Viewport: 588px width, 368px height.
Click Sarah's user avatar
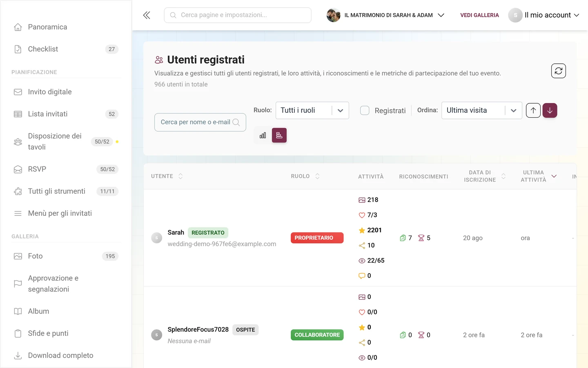click(x=157, y=238)
